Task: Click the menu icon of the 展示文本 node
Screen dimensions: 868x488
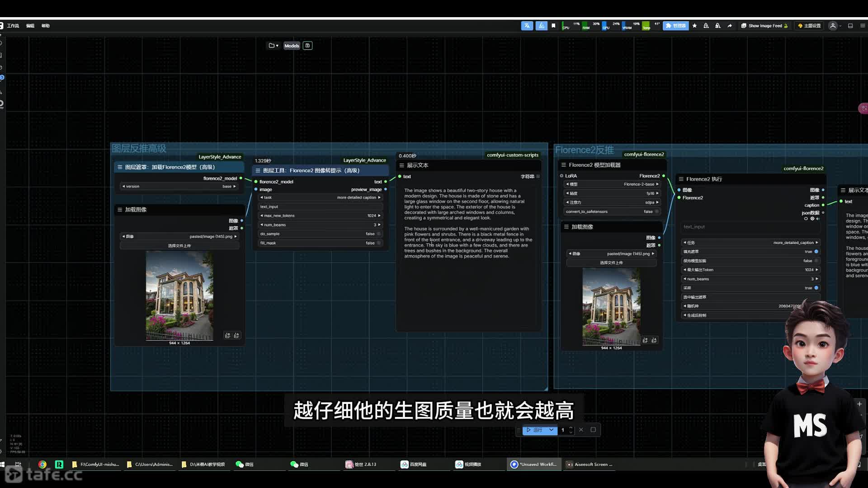Action: pos(401,165)
